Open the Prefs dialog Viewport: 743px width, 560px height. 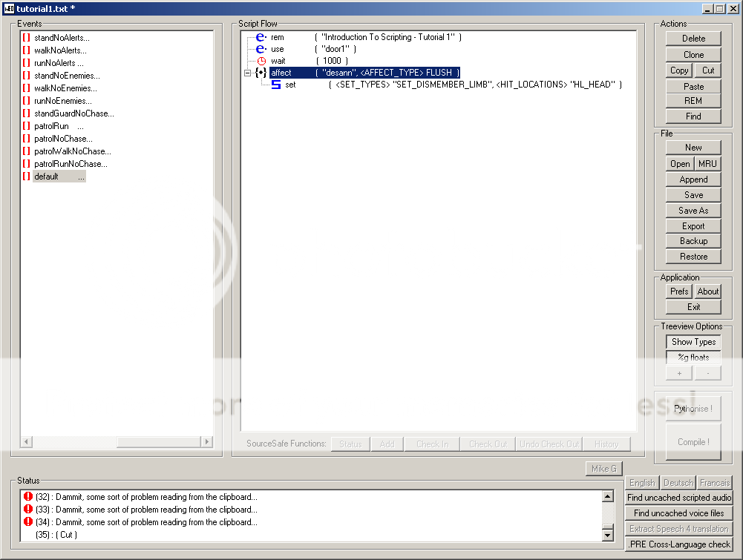pos(679,291)
